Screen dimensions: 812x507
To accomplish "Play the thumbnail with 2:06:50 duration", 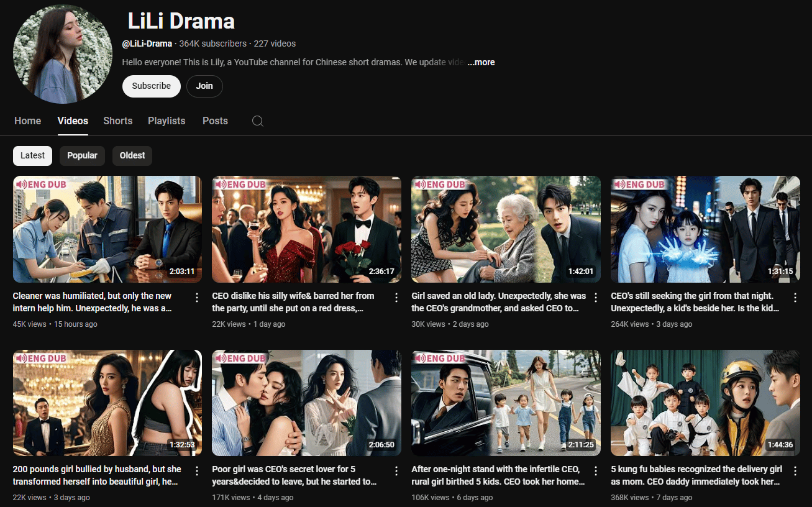I will pyautogui.click(x=307, y=403).
